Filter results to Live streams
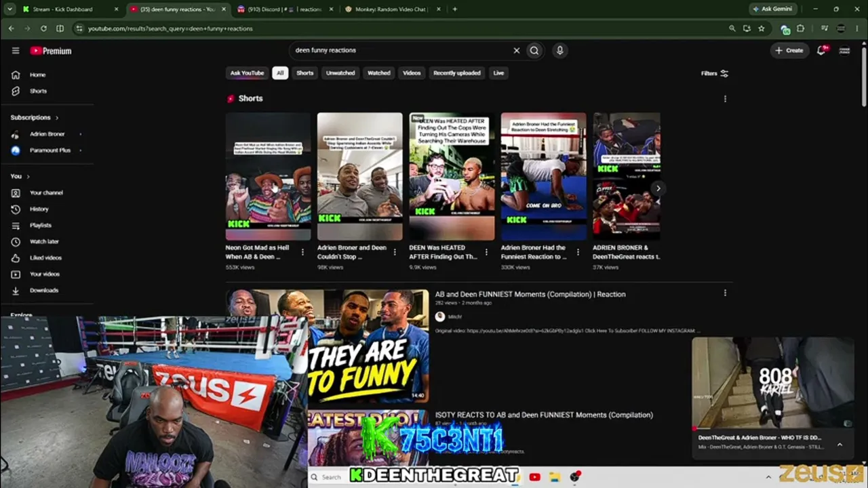 498,73
